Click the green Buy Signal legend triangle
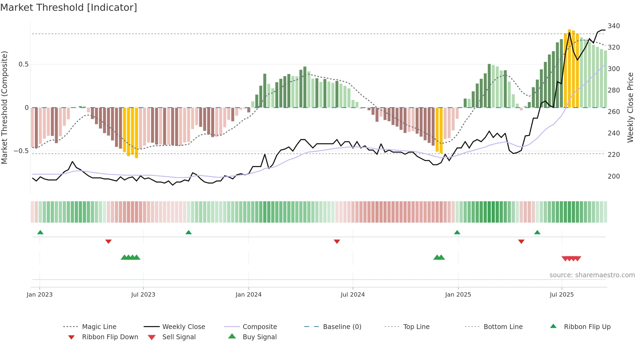 [x=232, y=336]
